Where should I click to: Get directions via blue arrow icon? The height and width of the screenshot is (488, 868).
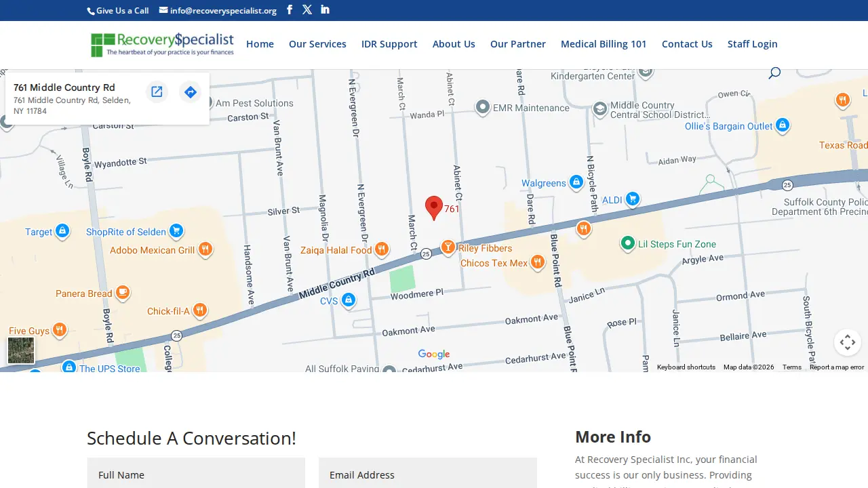[x=191, y=92]
